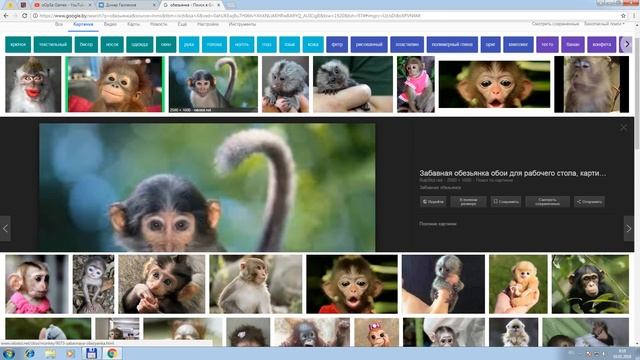This screenshot has height=360, width=640.
Task: Close the image preview panel with X
Action: pyautogui.click(x=623, y=128)
